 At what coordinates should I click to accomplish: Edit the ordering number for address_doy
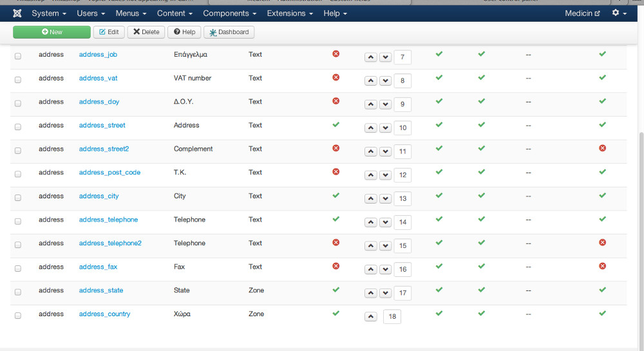pyautogui.click(x=402, y=104)
